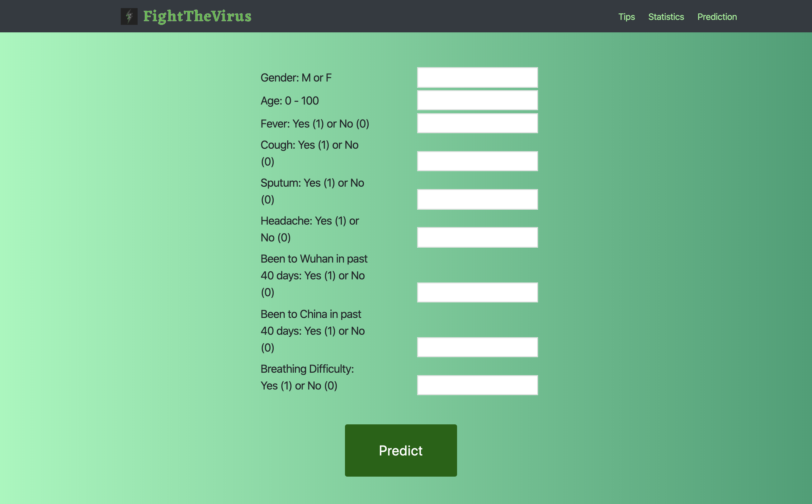This screenshot has height=504, width=812.
Task: Click the Cough input field
Action: click(x=477, y=161)
